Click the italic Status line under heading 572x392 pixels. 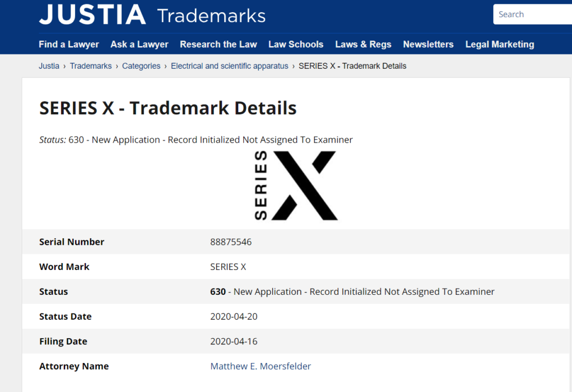pyautogui.click(x=196, y=140)
